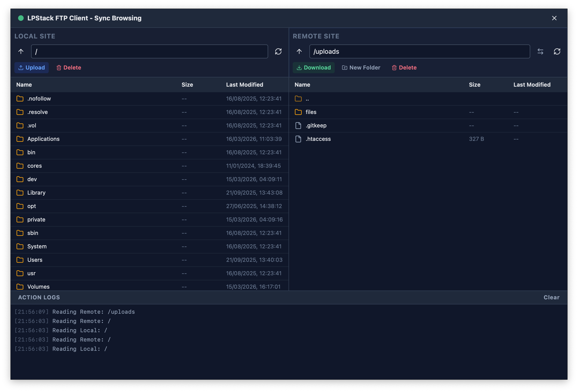Viewport: 578px width, 392px height.
Task: Sort local files by Last Modified column
Action: coord(245,85)
